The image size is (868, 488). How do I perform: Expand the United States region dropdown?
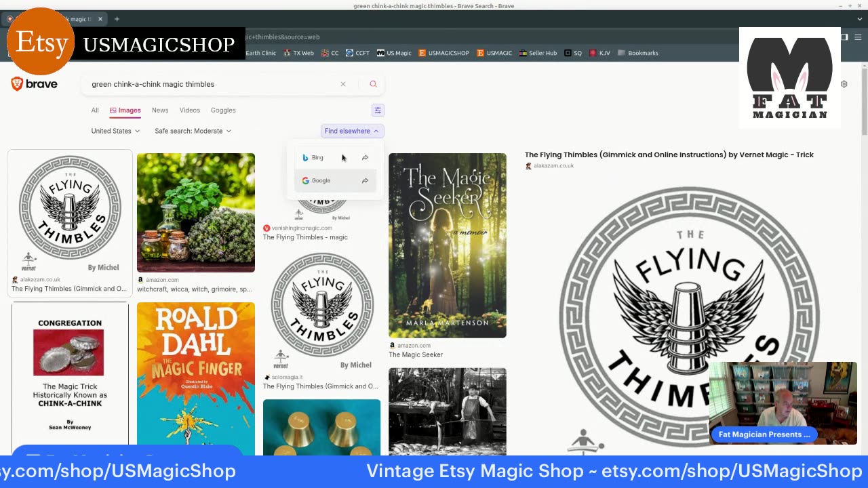(x=115, y=131)
